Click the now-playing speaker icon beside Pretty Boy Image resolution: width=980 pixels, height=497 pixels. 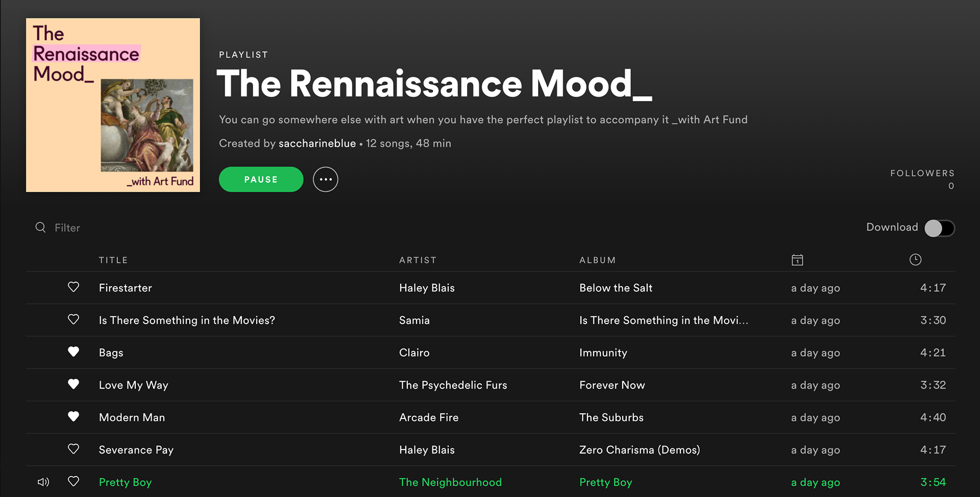coord(43,482)
